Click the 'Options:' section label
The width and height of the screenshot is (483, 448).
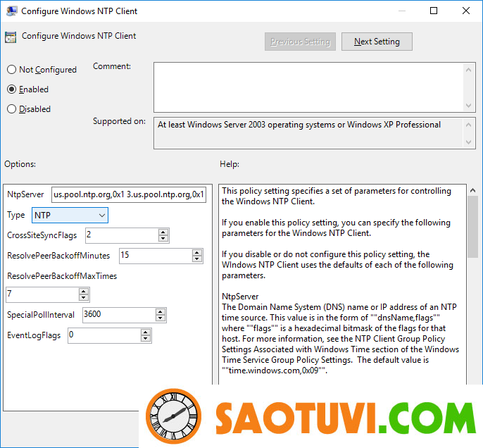click(20, 164)
